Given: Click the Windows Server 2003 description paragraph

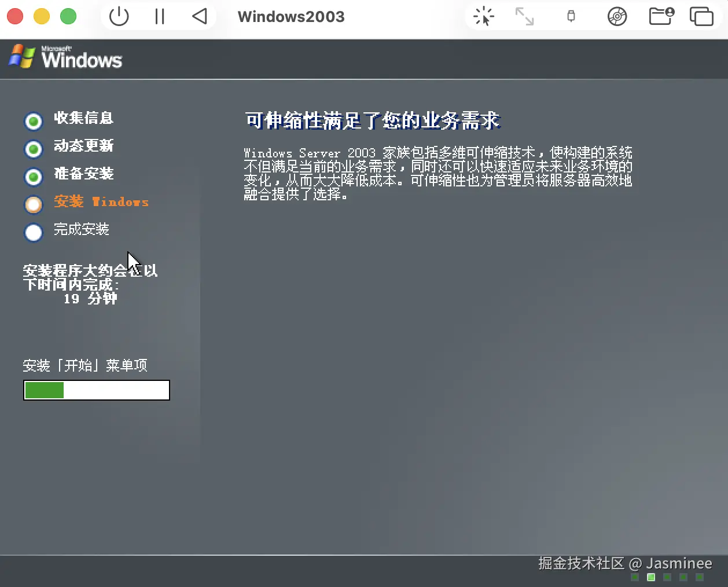Looking at the screenshot, I should (x=438, y=173).
